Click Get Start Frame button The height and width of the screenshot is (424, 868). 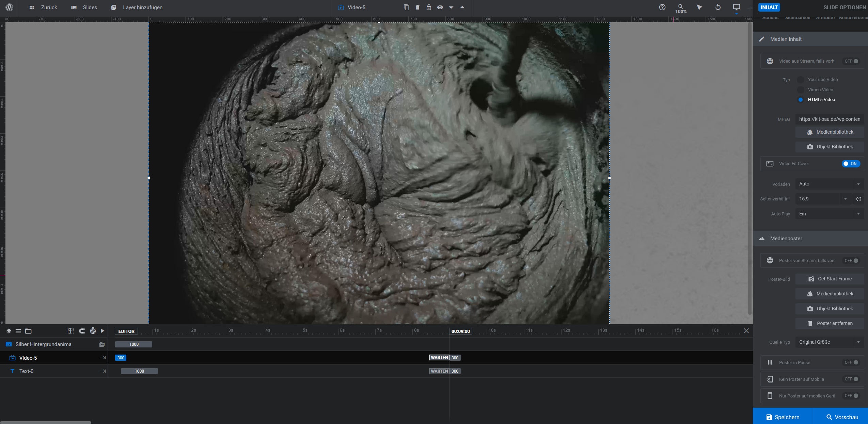click(830, 279)
